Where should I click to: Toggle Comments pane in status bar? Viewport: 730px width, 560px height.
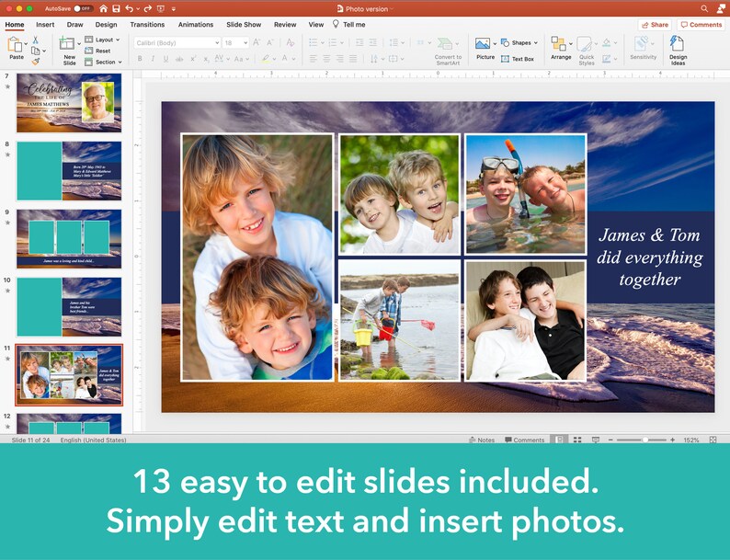tap(525, 440)
